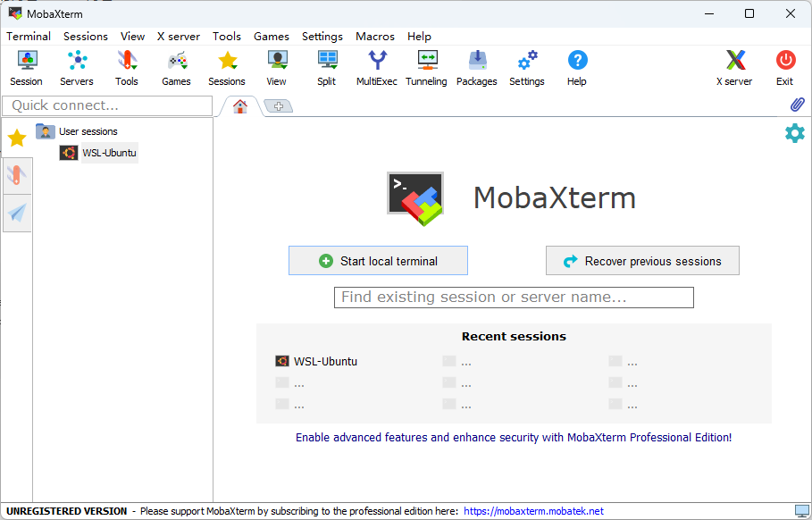Select the Macros paper-plane sidebar tab

tap(16, 213)
